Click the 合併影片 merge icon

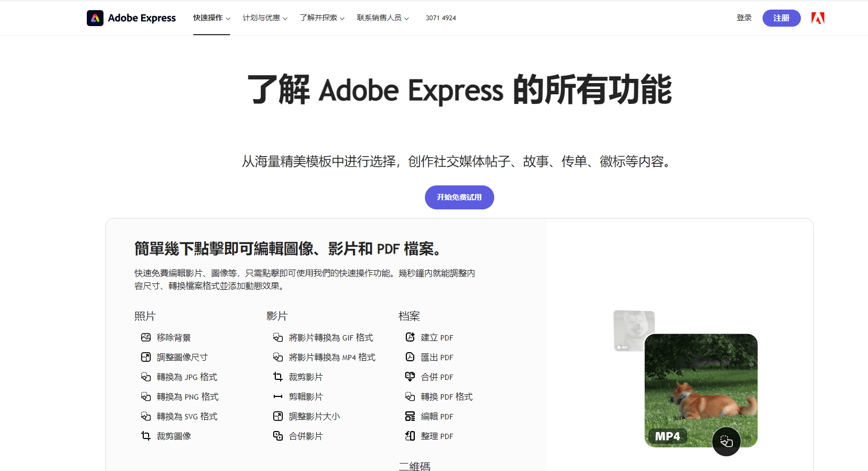click(278, 436)
